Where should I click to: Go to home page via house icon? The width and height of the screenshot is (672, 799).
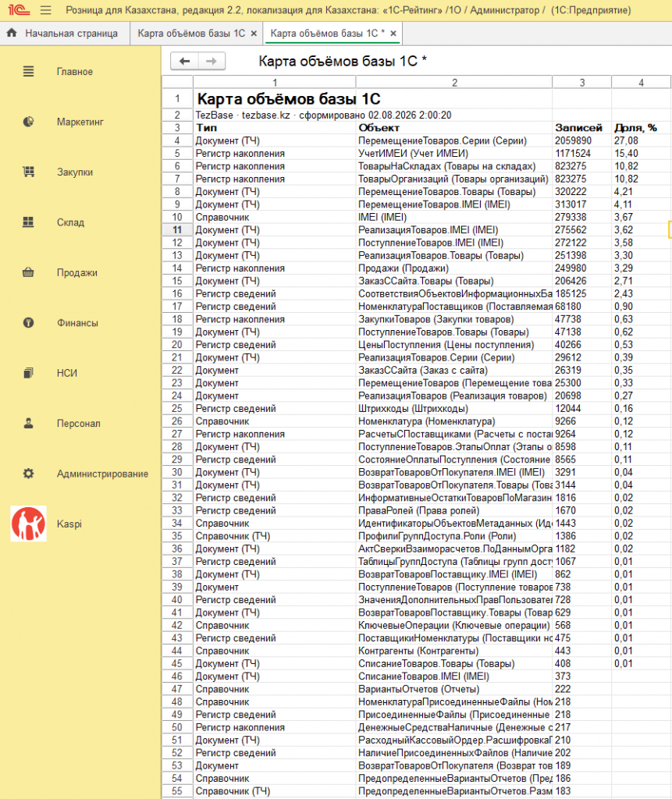[12, 33]
